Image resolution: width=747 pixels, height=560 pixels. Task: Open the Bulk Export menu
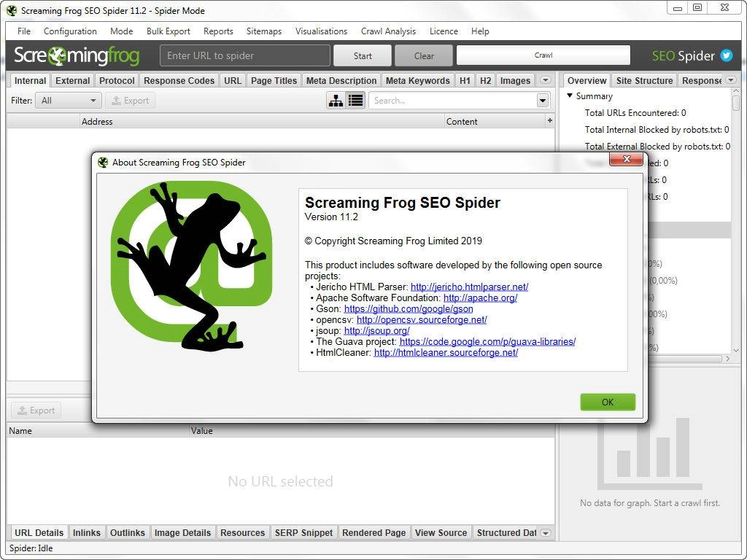pos(169,31)
